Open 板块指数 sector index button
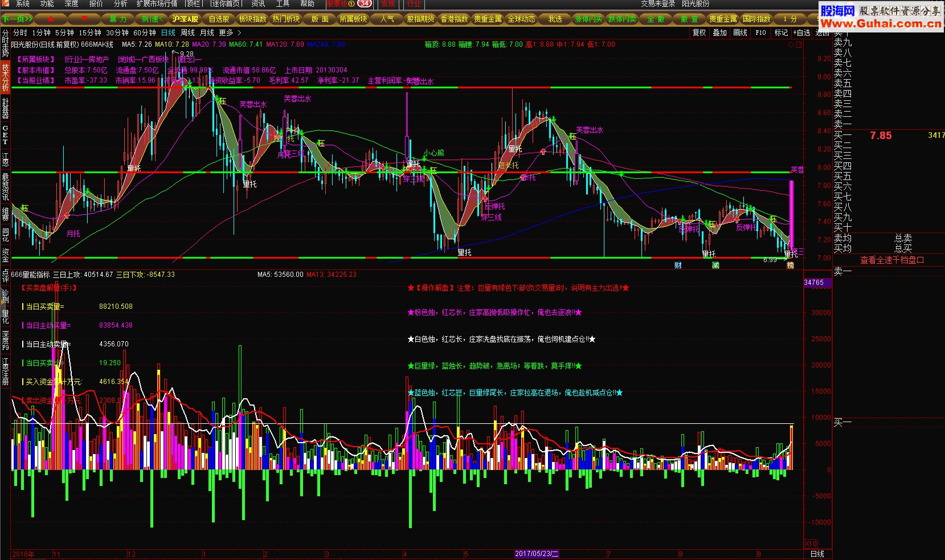Screen dimensions: 945x560 (x=252, y=19)
